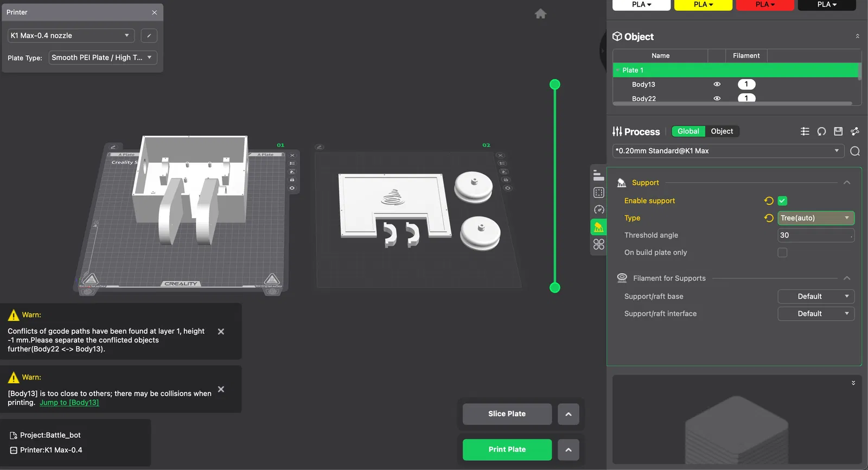
Task: Reset the support Type setting
Action: (769, 218)
